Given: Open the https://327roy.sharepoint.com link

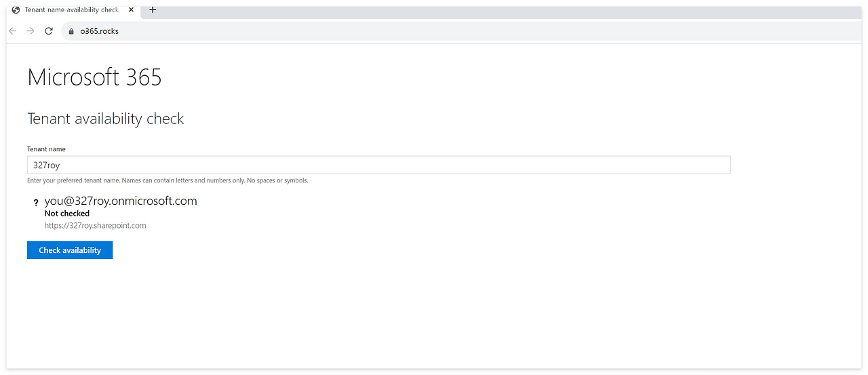Looking at the screenshot, I should pyautogui.click(x=95, y=226).
